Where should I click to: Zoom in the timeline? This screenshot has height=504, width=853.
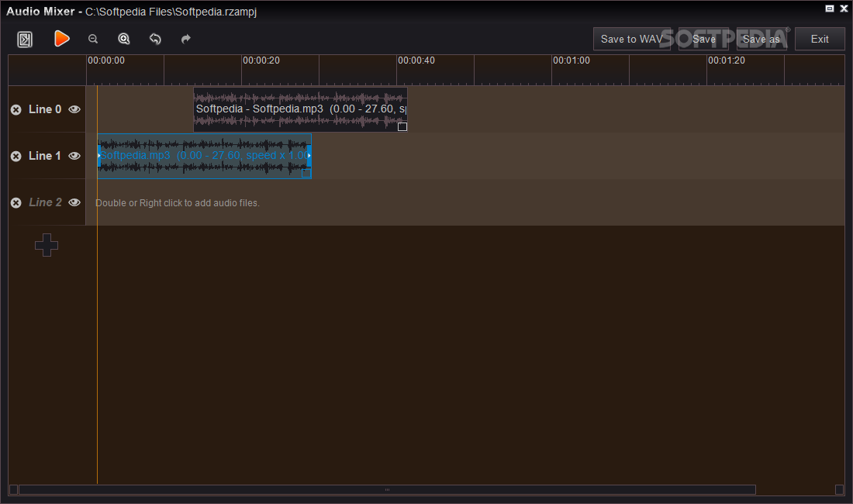[124, 39]
